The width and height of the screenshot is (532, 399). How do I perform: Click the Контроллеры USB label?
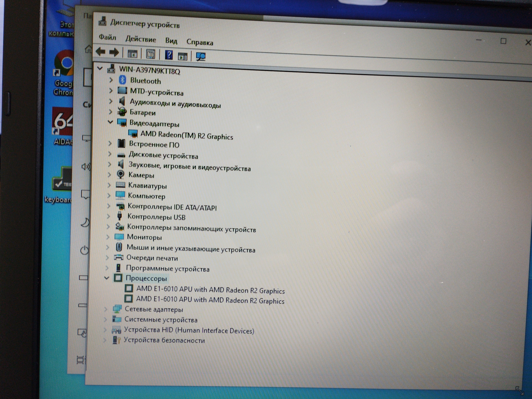point(156,217)
